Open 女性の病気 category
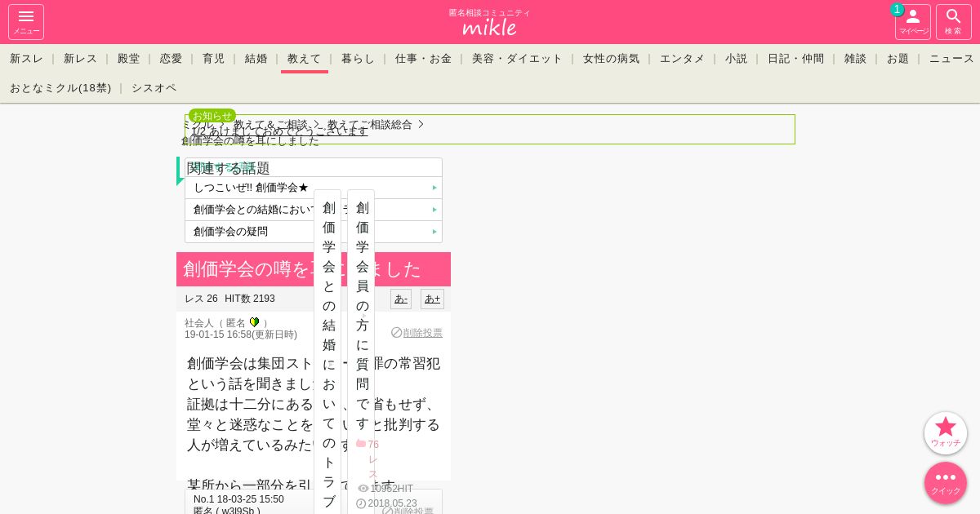Image resolution: width=980 pixels, height=514 pixels. click(612, 59)
